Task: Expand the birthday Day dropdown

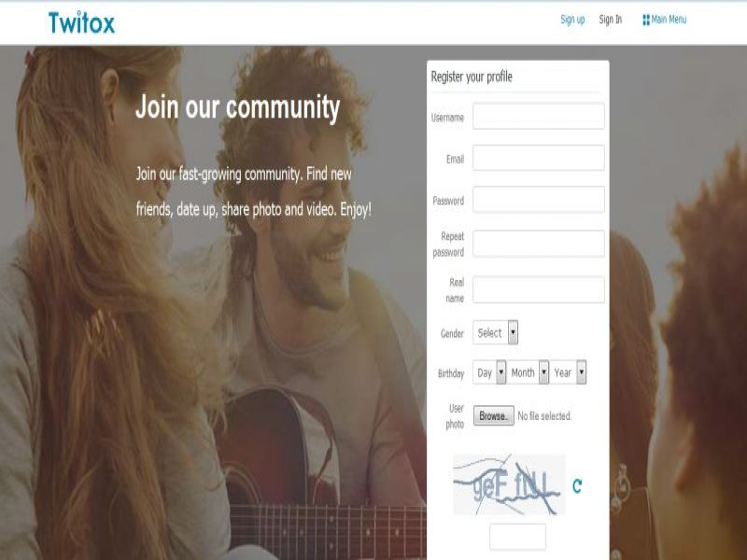Action: (x=489, y=372)
